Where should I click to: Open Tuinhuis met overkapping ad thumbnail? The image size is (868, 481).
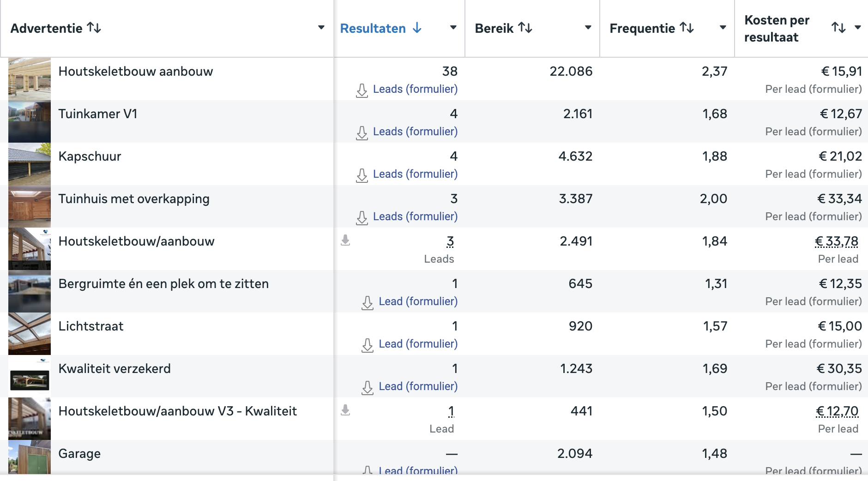pos(30,206)
